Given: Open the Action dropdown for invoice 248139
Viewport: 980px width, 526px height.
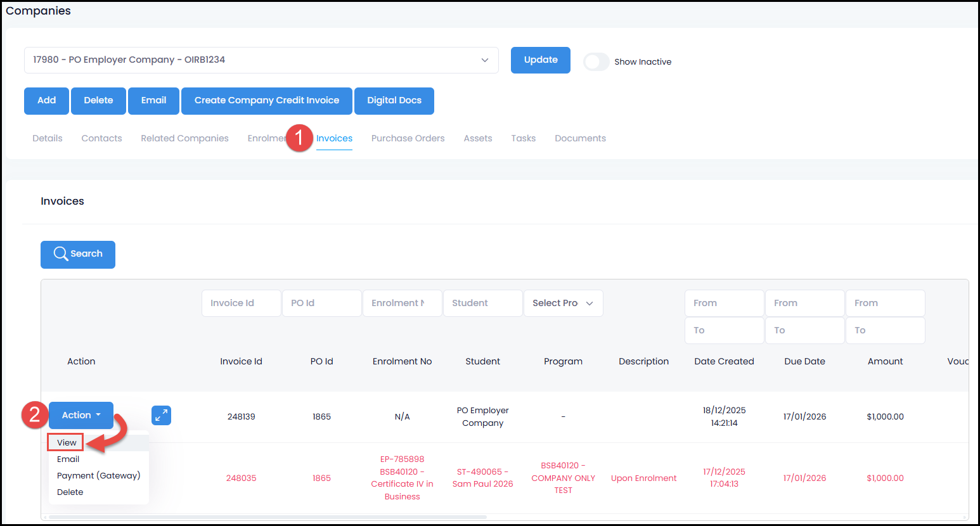Looking at the screenshot, I should point(81,415).
